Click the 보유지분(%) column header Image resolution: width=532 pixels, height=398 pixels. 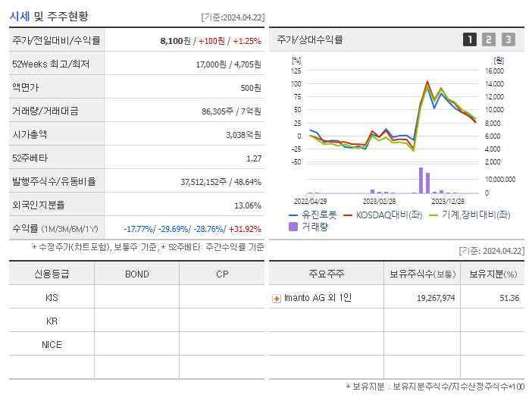tap(493, 274)
